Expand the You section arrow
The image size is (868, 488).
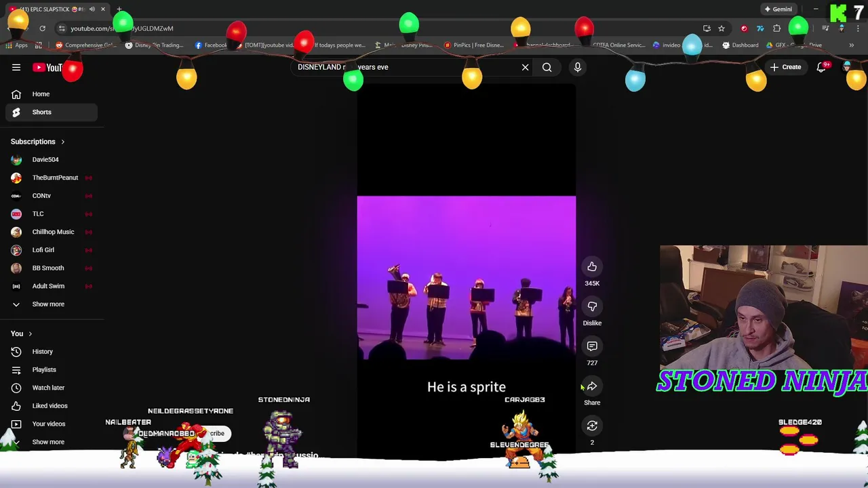(x=30, y=333)
